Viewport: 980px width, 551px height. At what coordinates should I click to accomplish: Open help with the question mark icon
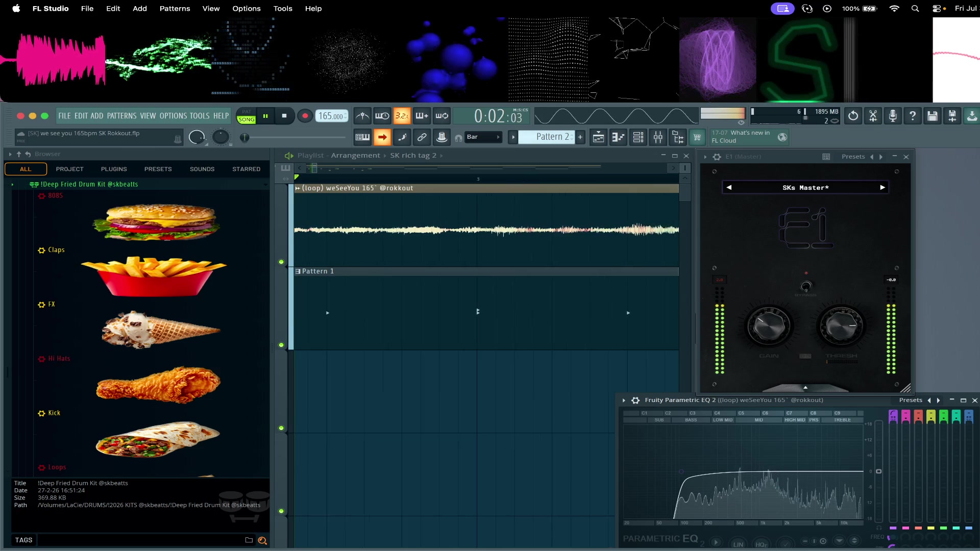pos(913,116)
